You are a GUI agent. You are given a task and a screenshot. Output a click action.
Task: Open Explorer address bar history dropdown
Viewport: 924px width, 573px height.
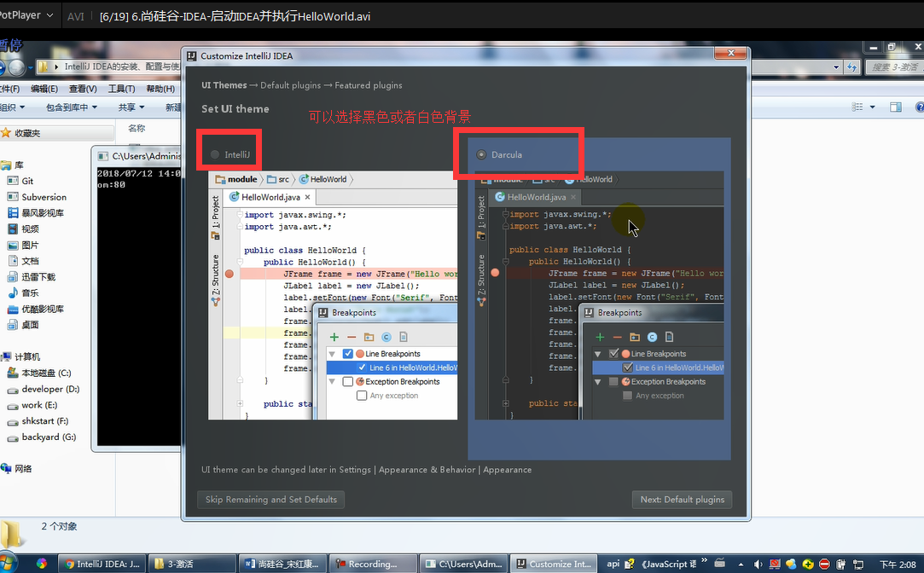coord(835,67)
